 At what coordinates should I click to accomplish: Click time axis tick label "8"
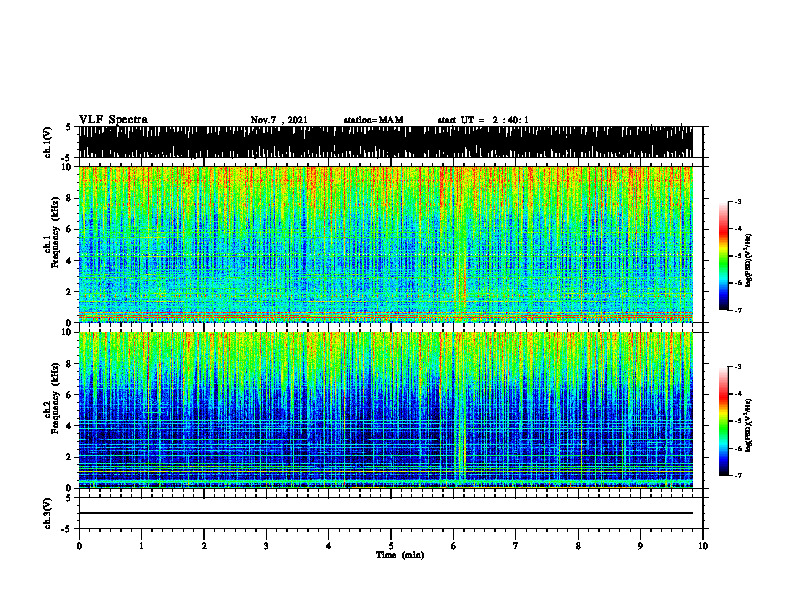578,546
